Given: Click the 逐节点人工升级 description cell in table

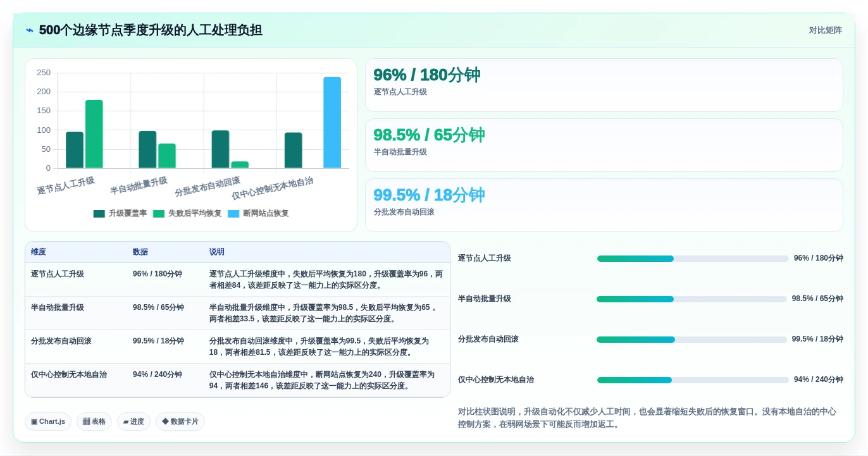Looking at the screenshot, I should (326, 280).
